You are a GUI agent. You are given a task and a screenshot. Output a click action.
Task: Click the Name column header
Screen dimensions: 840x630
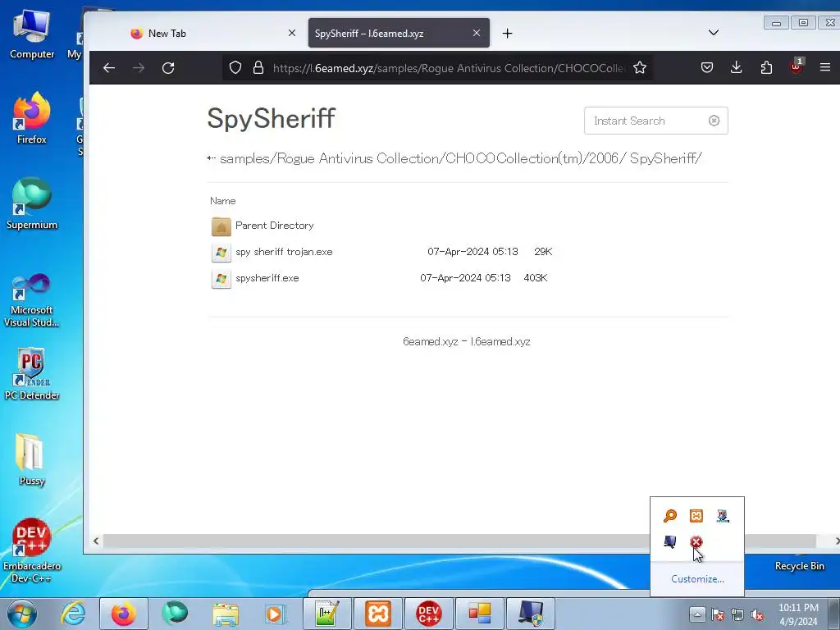tap(223, 201)
